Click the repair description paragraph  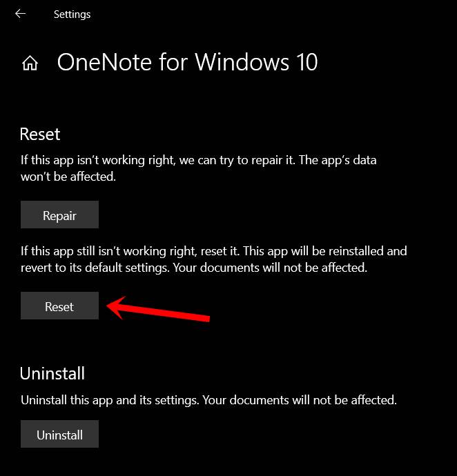tap(198, 168)
